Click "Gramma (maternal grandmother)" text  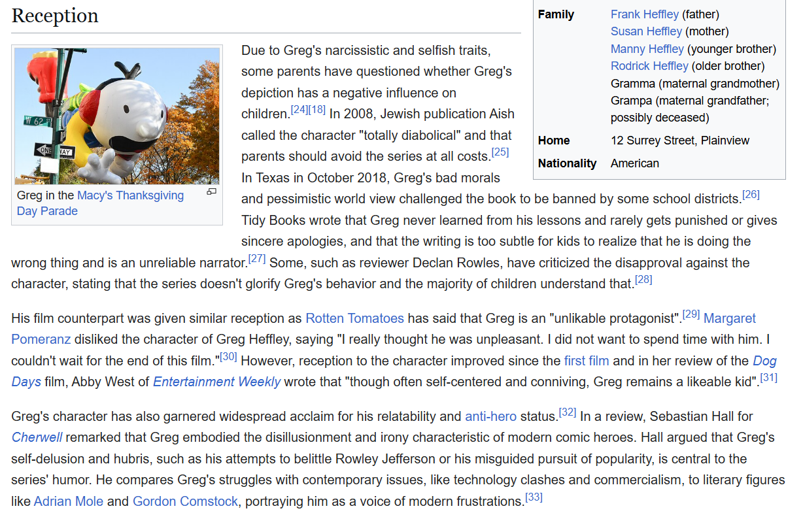(x=695, y=84)
